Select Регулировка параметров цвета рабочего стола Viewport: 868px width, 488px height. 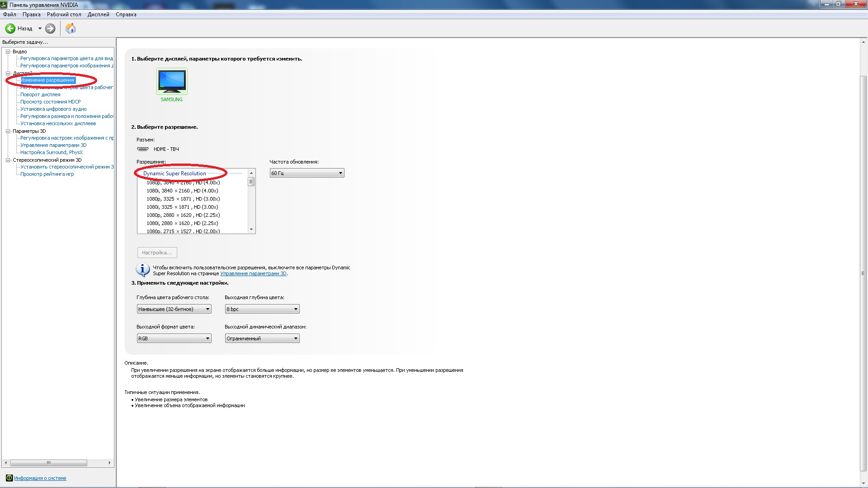67,88
